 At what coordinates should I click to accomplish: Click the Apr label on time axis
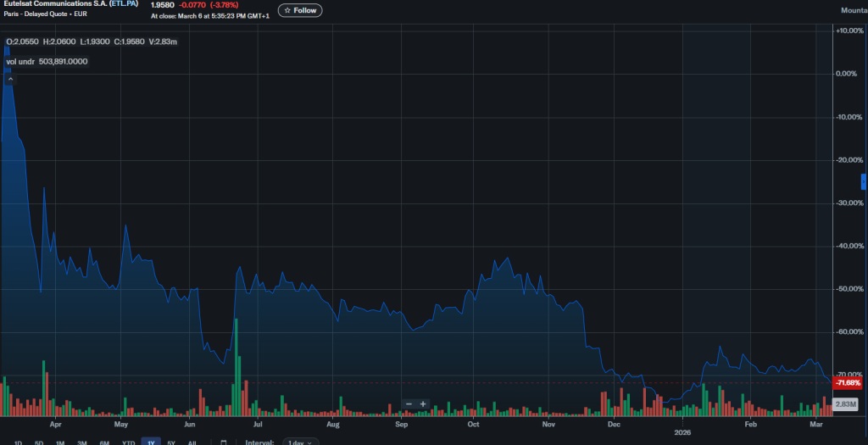(x=55, y=425)
